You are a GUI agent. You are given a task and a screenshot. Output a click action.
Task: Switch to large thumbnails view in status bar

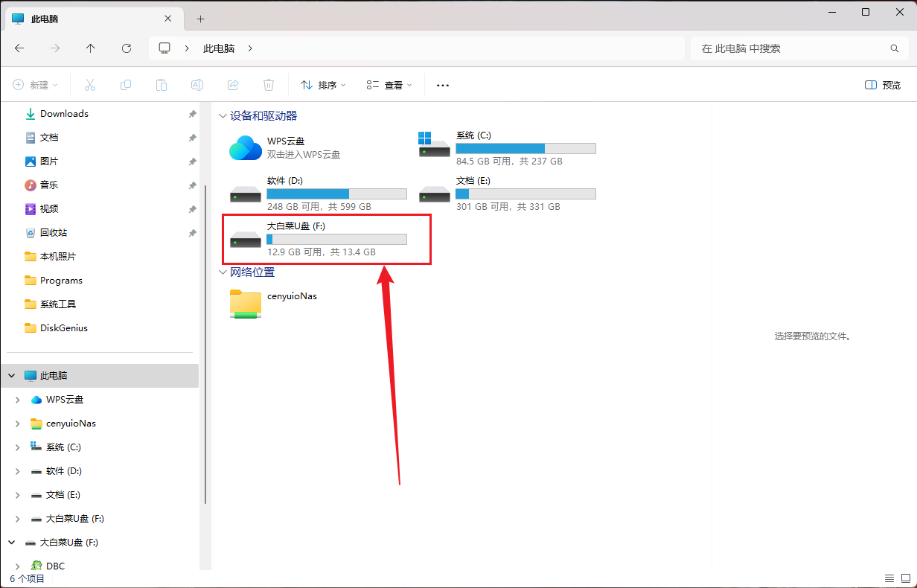(906, 578)
